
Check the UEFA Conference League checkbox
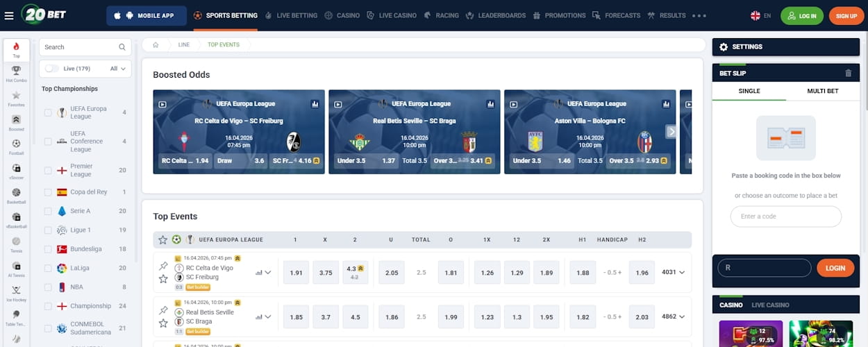pos(48,141)
